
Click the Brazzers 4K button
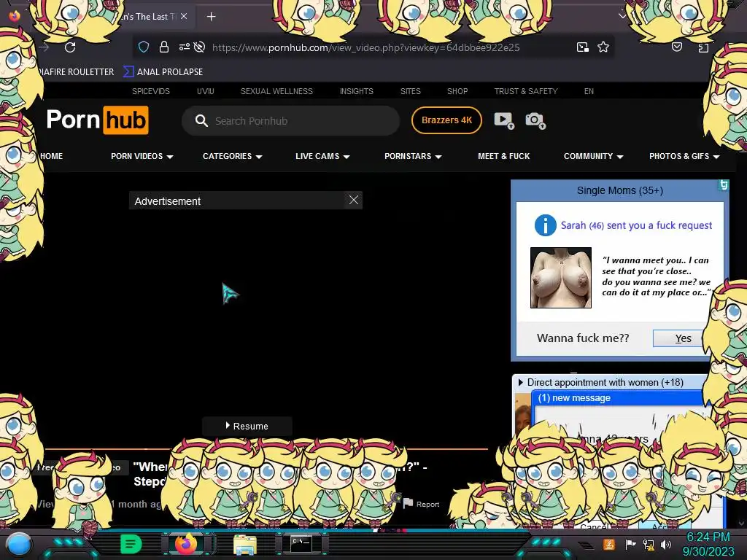click(446, 120)
